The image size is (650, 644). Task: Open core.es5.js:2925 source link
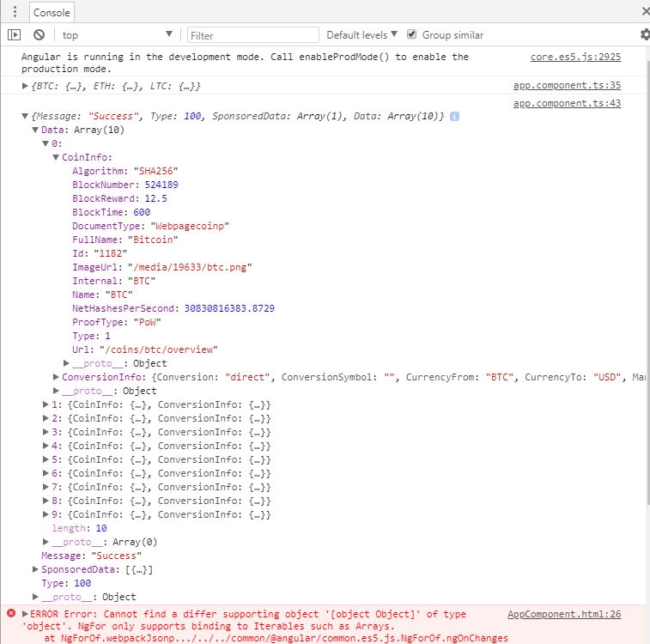coord(575,57)
